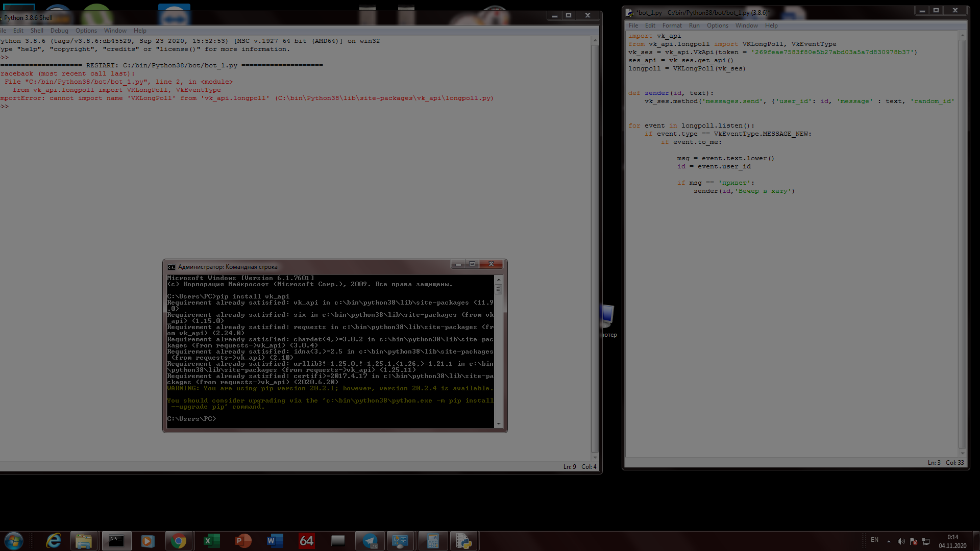This screenshot has width=980, height=551.
Task: Click scroll-up arrow in Command Prompt
Action: (499, 280)
